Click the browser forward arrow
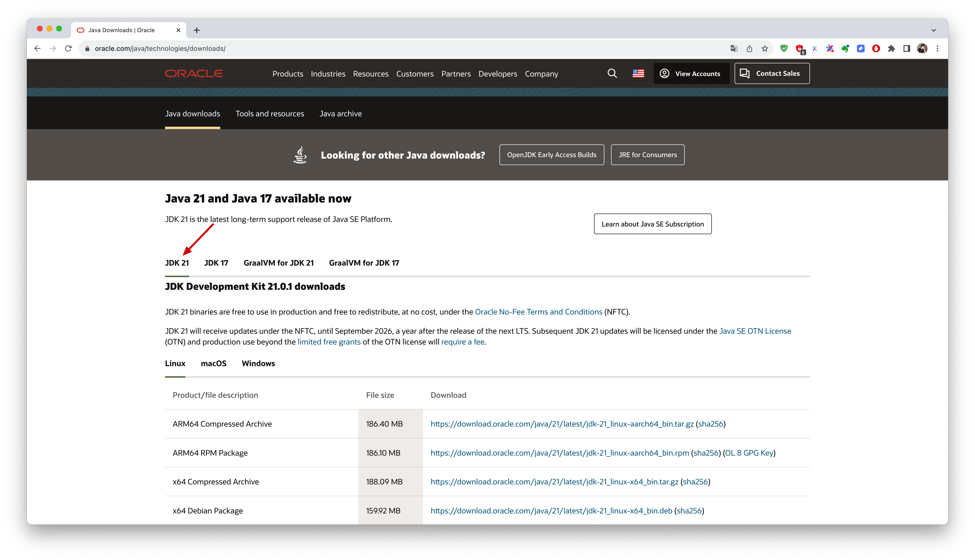Screen dimensions: 975x560 tap(53, 48)
